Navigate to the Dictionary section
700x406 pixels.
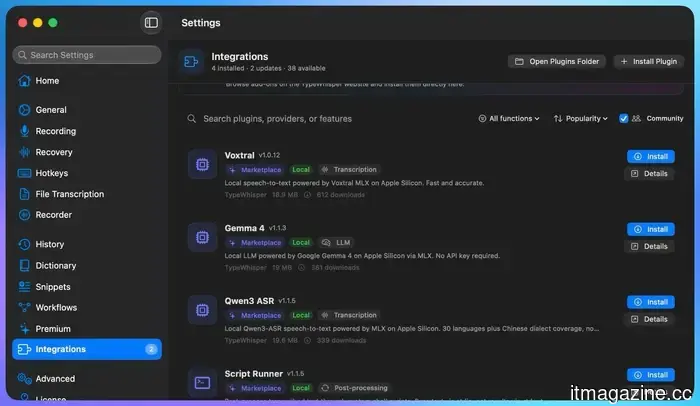87,265
